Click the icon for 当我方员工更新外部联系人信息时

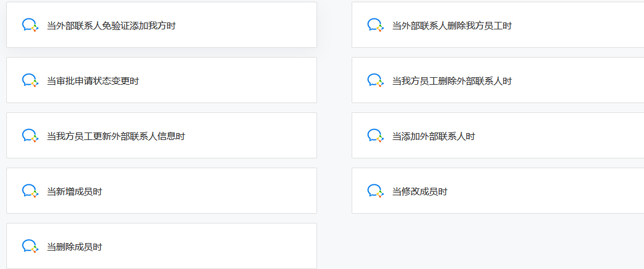pos(30,136)
